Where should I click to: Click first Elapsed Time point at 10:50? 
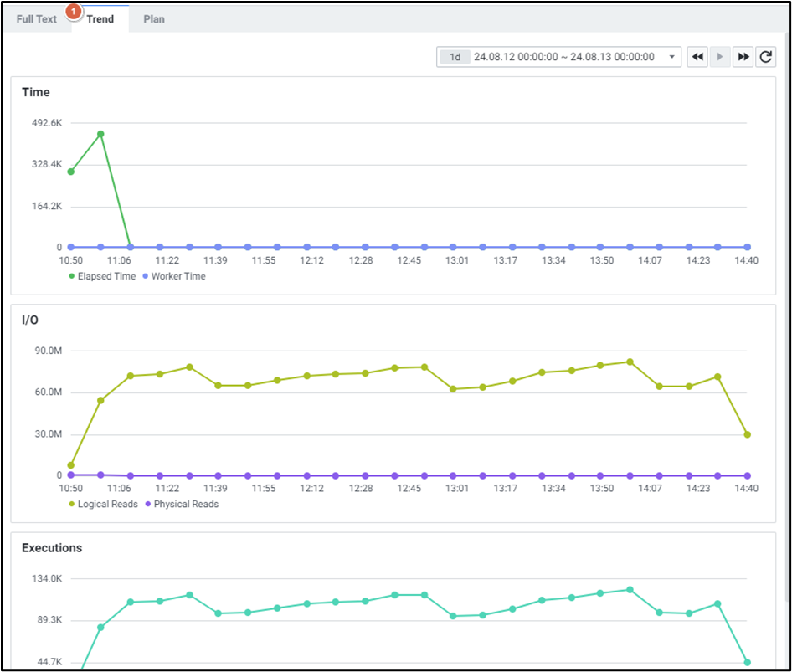[71, 172]
